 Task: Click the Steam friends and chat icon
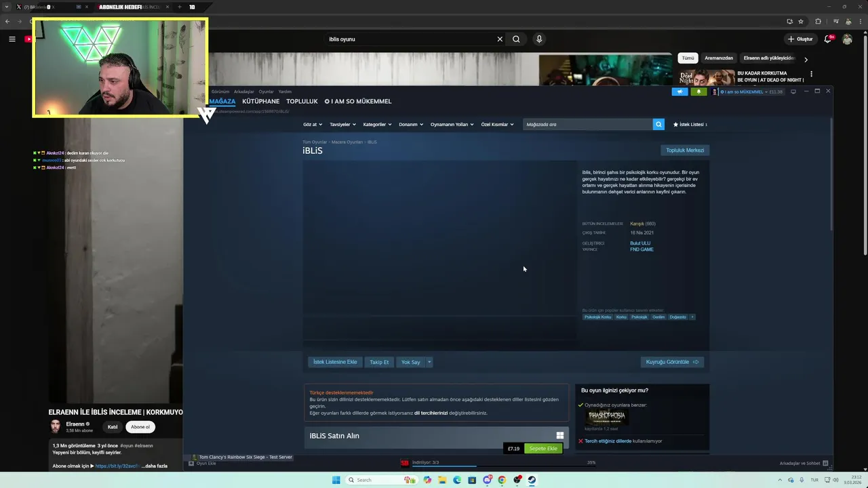click(x=826, y=463)
